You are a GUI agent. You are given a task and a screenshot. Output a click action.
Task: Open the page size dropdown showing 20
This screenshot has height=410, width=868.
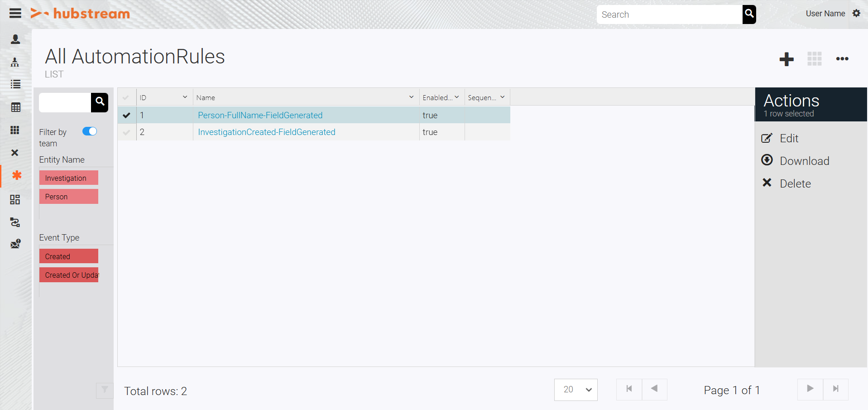tap(575, 390)
